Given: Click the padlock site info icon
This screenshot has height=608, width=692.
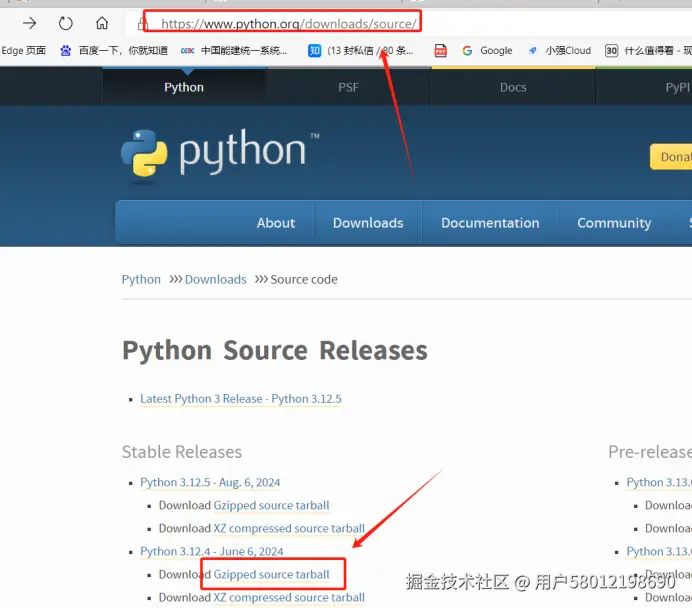Looking at the screenshot, I should point(141,23).
